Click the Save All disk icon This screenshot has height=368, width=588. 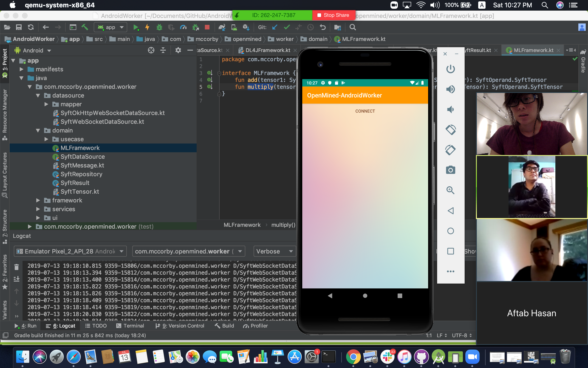(x=19, y=27)
